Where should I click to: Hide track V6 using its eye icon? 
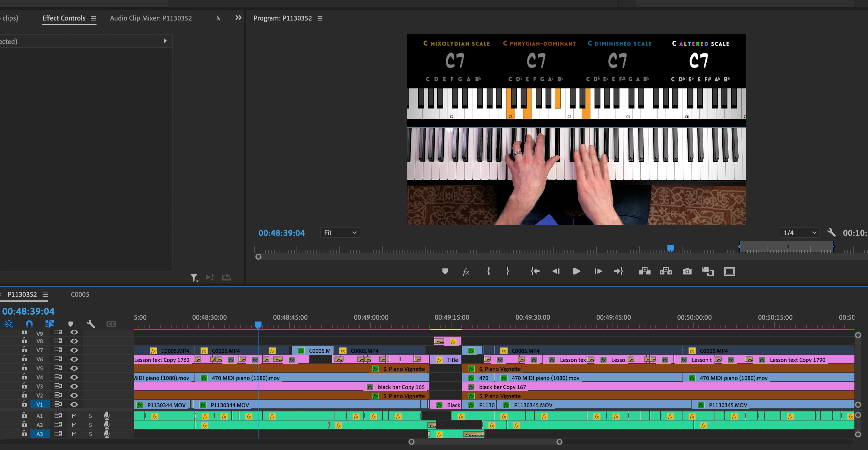74,359
